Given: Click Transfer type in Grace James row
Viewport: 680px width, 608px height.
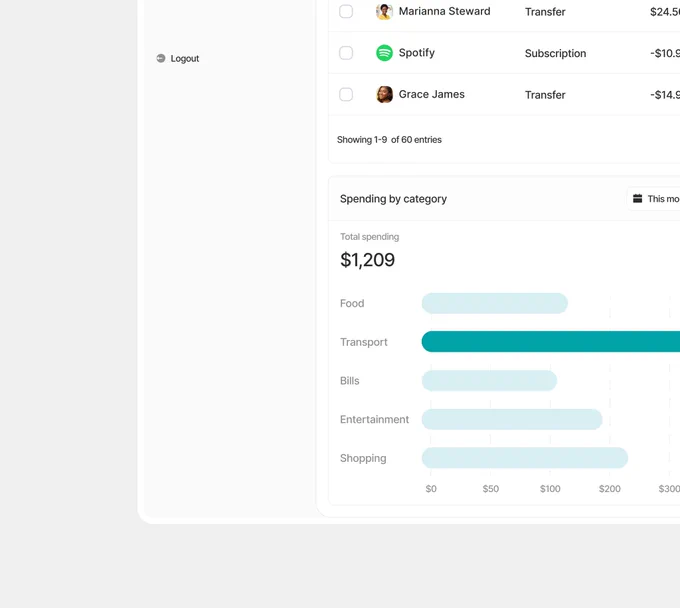Looking at the screenshot, I should point(545,95).
